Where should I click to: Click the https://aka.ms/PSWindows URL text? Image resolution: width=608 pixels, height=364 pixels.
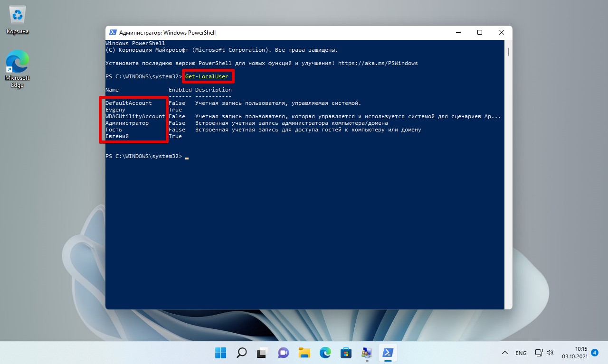pos(378,63)
